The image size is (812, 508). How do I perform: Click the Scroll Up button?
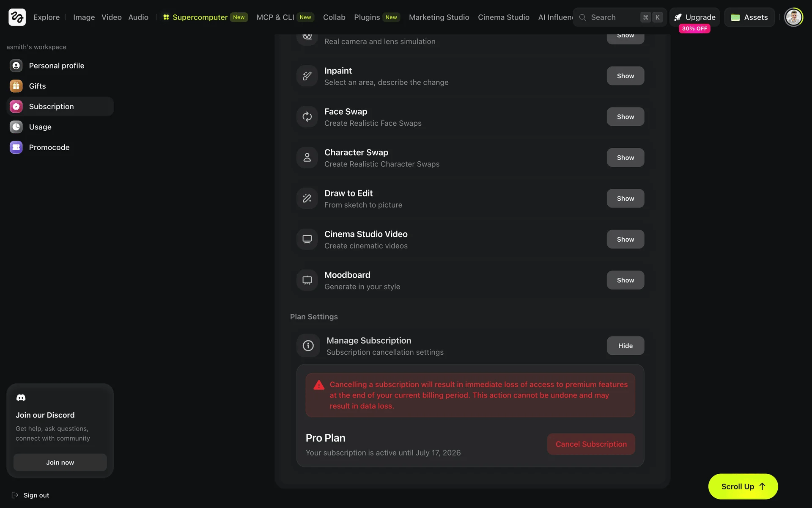pyautogui.click(x=743, y=486)
